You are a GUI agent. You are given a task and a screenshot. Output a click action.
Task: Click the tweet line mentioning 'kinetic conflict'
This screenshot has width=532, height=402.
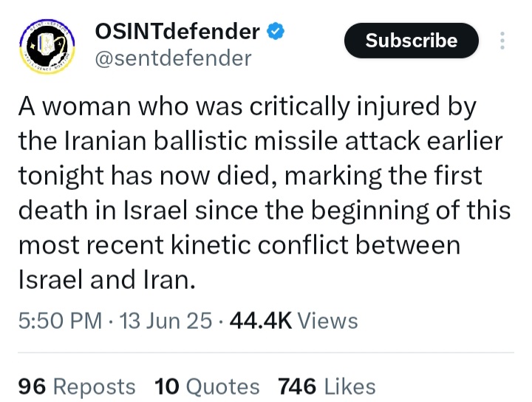pyautogui.click(x=239, y=245)
